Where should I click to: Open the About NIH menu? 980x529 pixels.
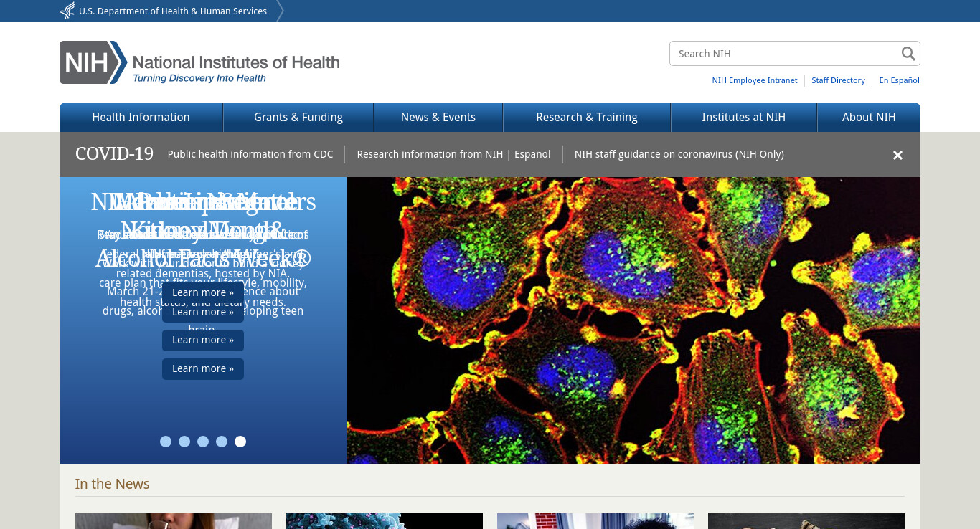(x=869, y=118)
